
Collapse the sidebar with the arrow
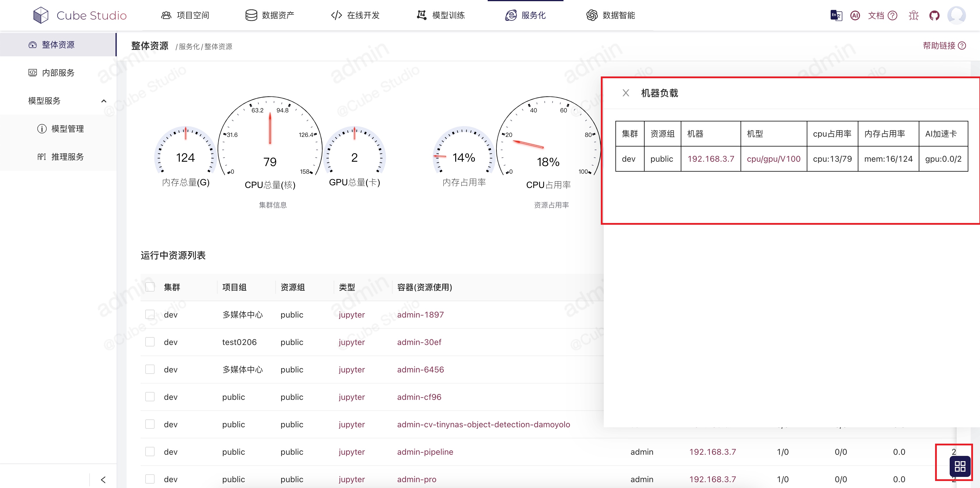[x=103, y=479]
